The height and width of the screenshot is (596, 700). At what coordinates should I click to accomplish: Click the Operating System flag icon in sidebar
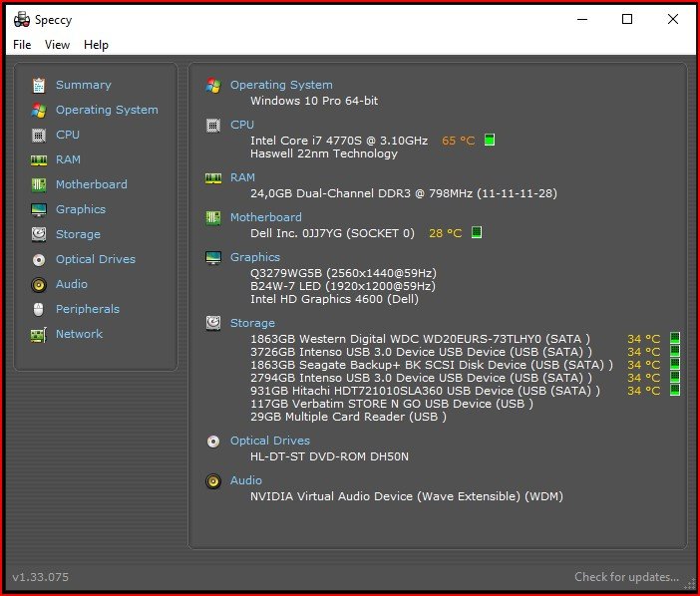[x=39, y=111]
